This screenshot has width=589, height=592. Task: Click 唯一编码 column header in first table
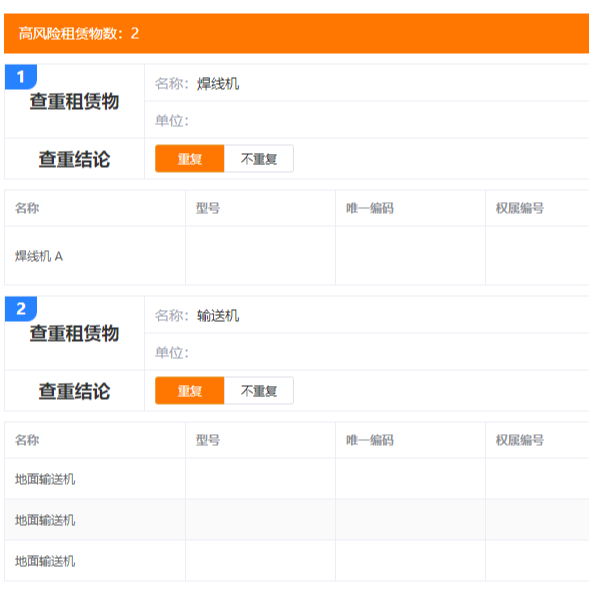[x=370, y=208]
